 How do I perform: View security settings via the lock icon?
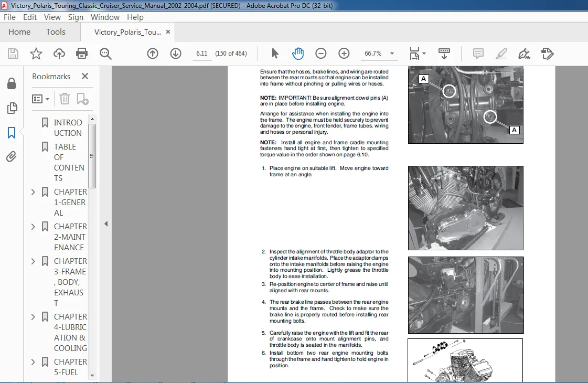click(12, 83)
